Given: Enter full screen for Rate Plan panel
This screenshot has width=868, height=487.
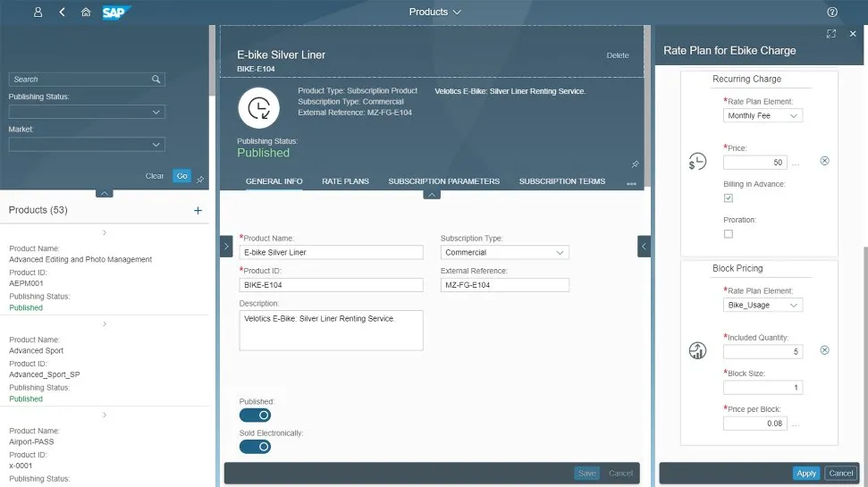Looking at the screenshot, I should (831, 33).
